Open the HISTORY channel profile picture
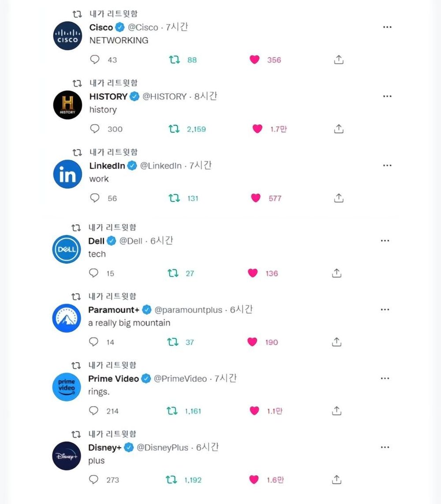The image size is (441, 504). (67, 105)
